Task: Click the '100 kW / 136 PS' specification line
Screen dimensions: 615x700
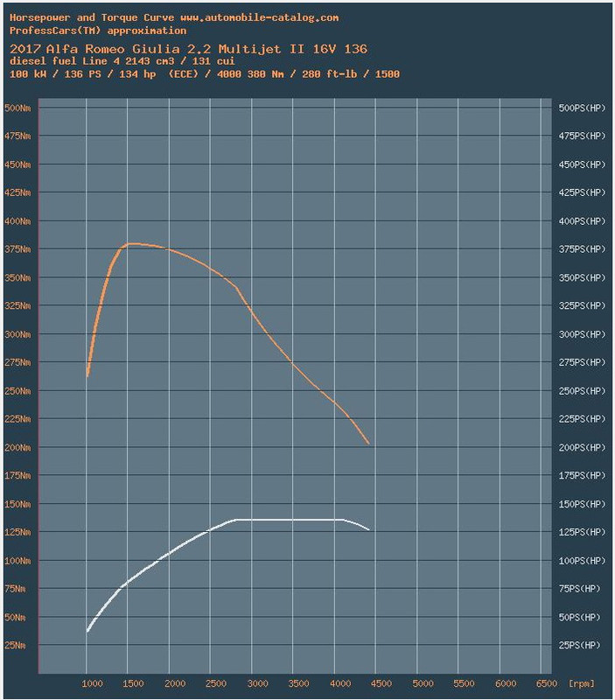Action: point(205,74)
